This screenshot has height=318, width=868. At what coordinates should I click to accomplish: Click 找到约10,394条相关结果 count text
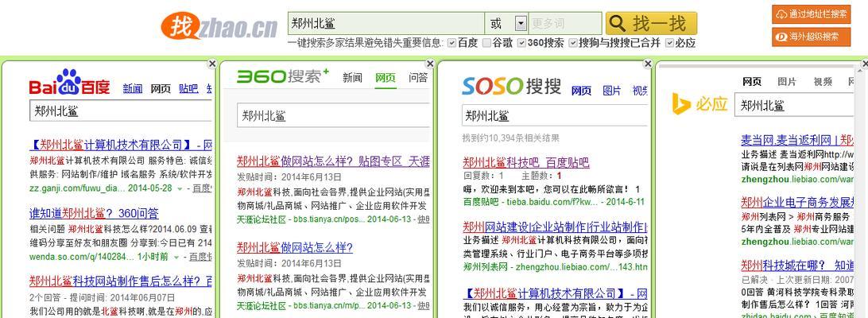click(510, 138)
